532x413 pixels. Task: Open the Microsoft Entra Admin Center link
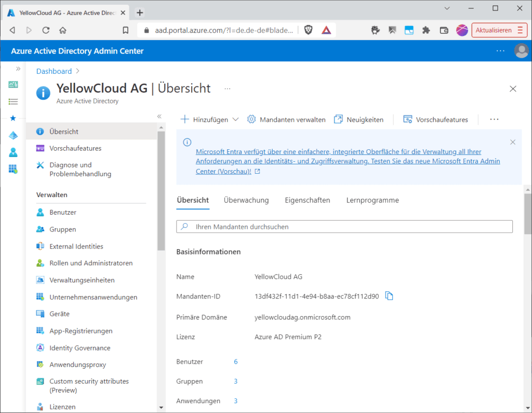tap(348, 161)
